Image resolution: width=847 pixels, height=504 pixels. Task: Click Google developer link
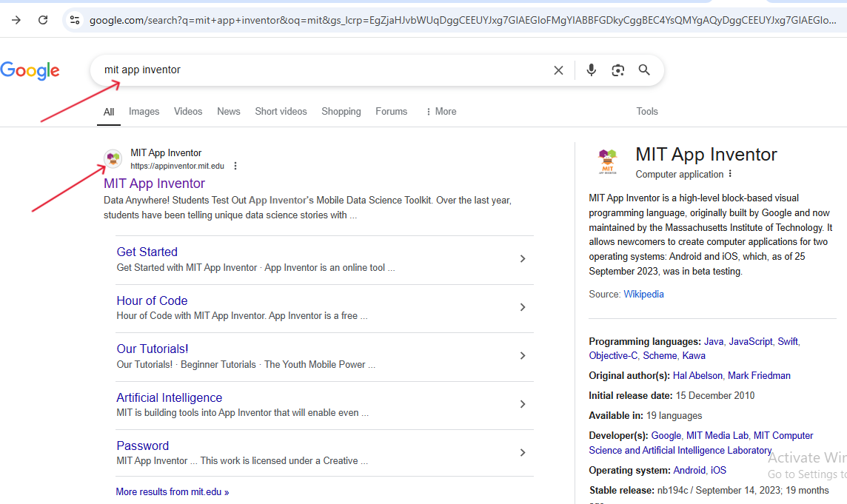click(x=666, y=435)
